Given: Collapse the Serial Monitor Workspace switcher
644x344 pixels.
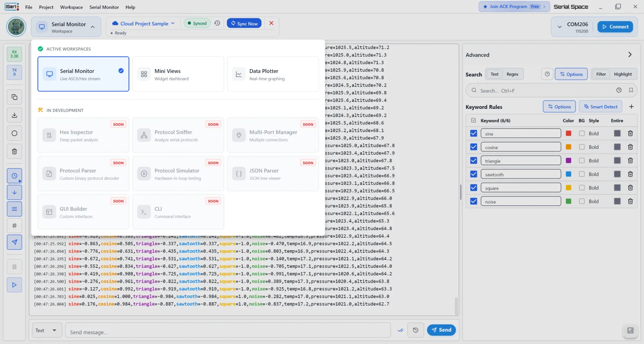Looking at the screenshot, I should (x=66, y=27).
